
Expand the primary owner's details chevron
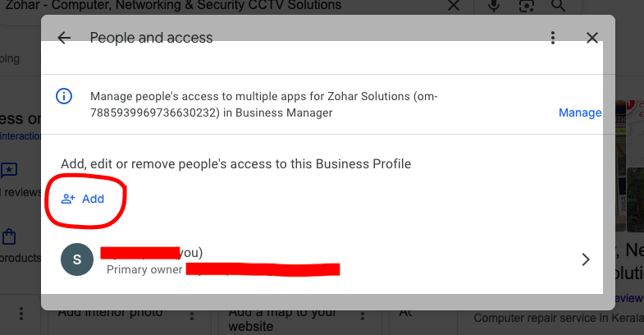click(x=585, y=259)
